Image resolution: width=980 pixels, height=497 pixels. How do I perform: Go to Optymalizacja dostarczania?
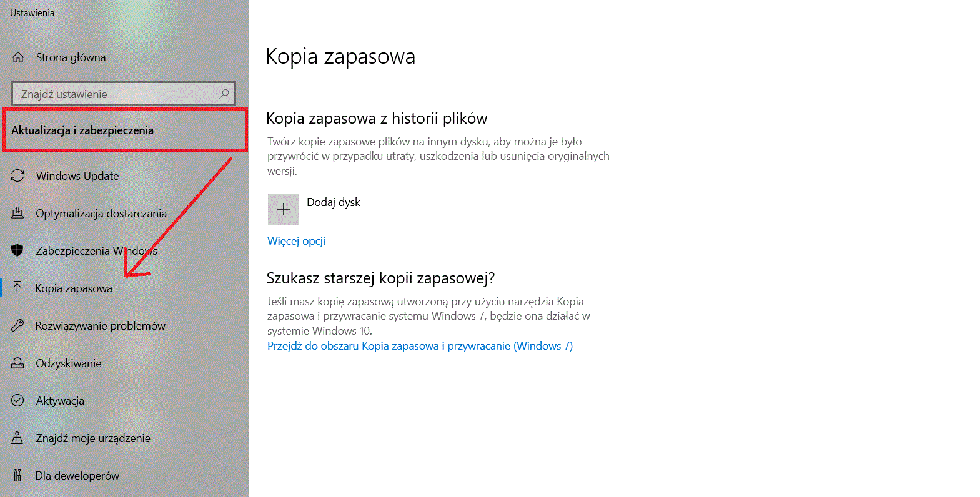[101, 214]
